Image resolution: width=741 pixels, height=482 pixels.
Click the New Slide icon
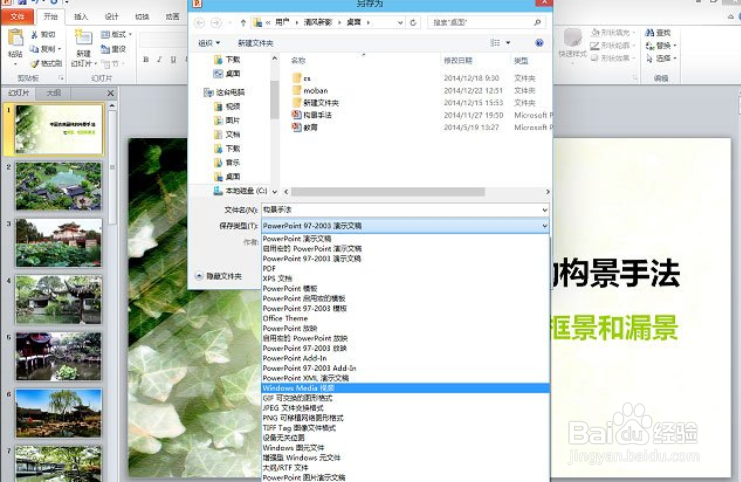(x=84, y=38)
